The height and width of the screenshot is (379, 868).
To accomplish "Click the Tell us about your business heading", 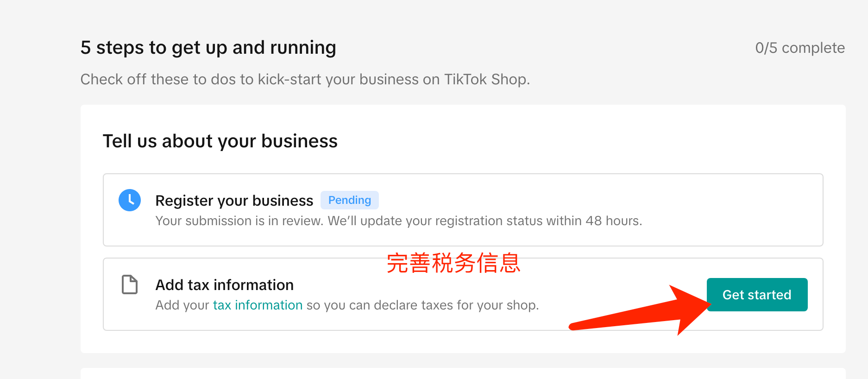I will pyautogui.click(x=220, y=141).
